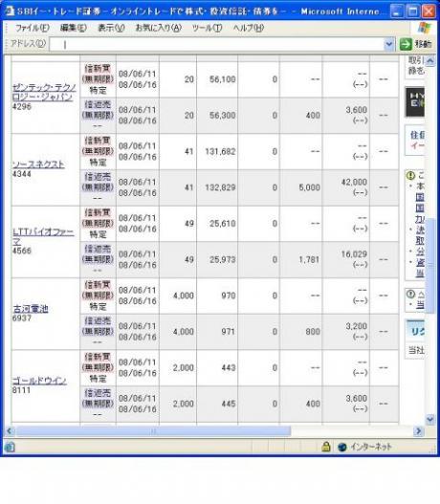Click the Internet zone globe icon
This screenshot has width=440, height=504.
[342, 447]
